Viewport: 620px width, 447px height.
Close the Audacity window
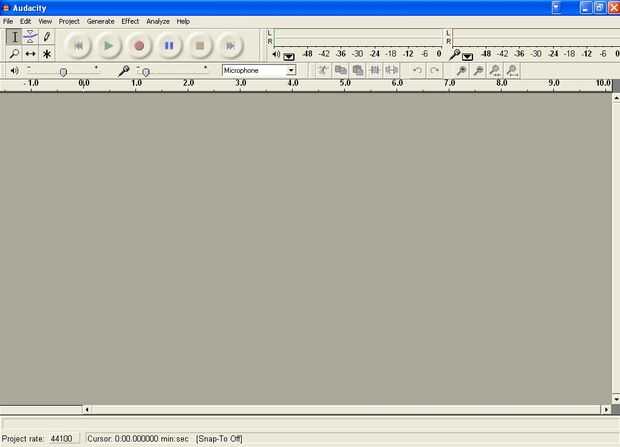pos(614,8)
